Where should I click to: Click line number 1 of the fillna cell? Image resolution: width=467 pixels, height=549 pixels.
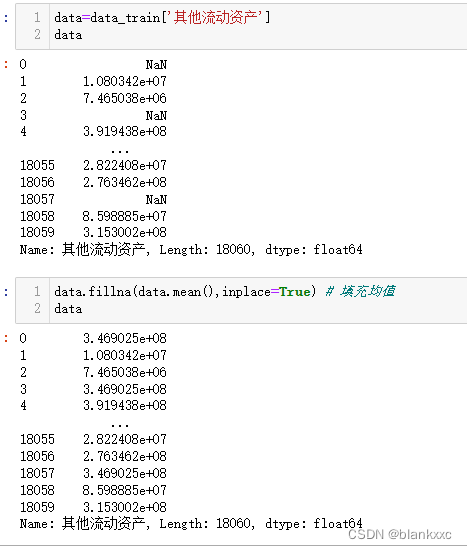37,292
